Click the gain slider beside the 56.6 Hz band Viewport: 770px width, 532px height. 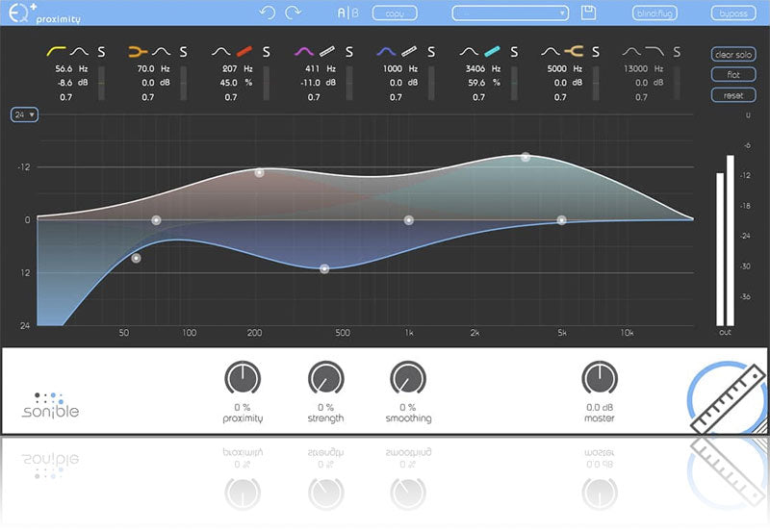pos(101,84)
